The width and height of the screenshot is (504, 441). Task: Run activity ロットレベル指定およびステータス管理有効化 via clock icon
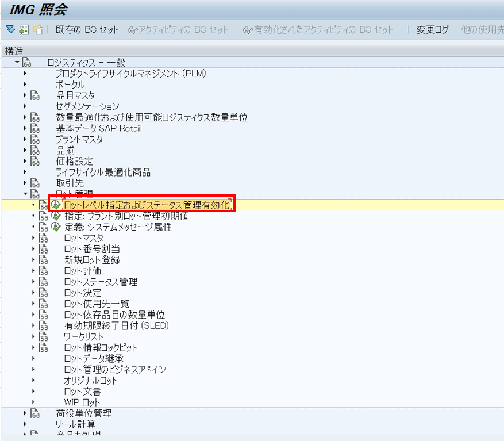coord(56,205)
